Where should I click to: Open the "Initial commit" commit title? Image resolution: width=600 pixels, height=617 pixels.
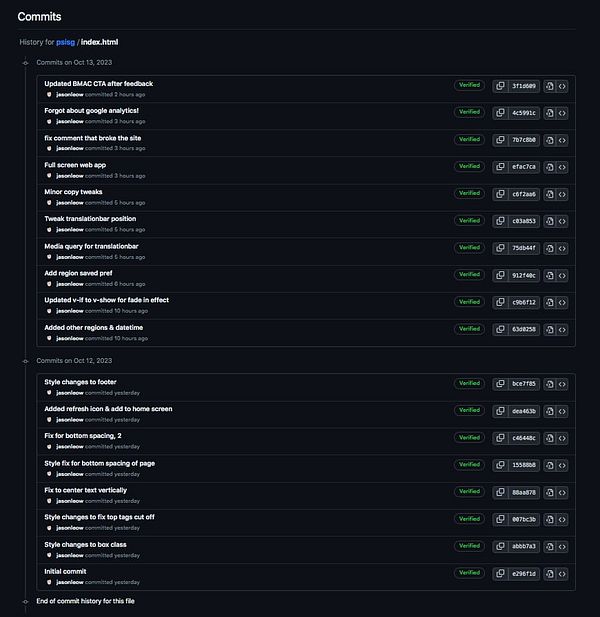(x=65, y=571)
